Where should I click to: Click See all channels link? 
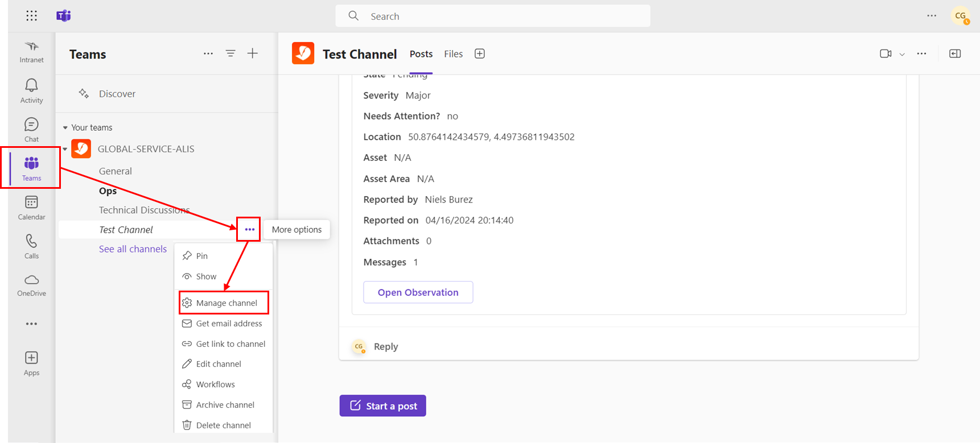133,249
